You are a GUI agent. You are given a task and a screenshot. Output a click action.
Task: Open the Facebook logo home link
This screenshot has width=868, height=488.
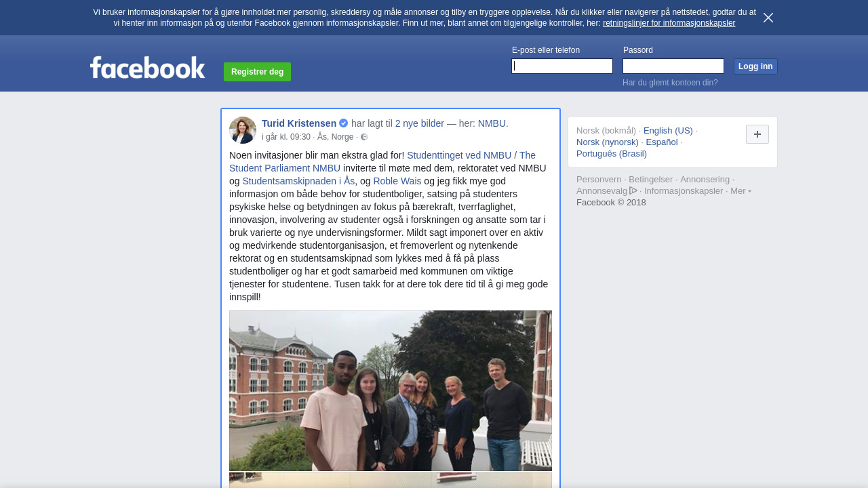[x=148, y=67]
